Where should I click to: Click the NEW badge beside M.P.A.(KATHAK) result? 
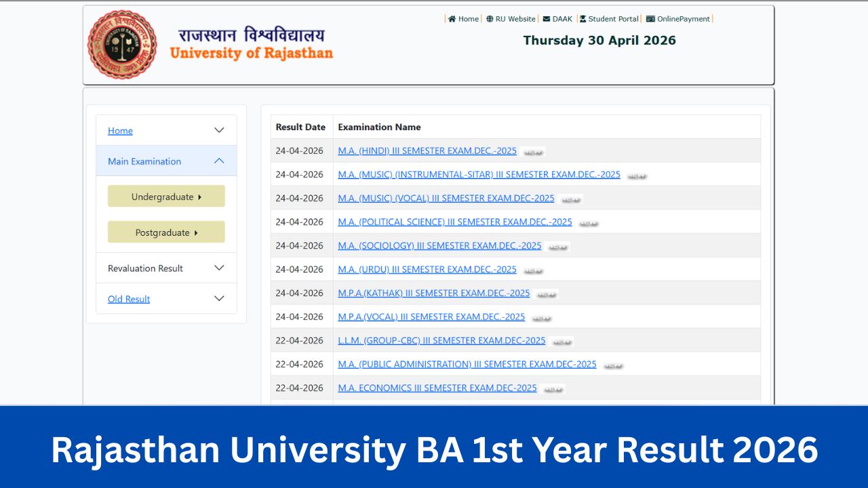coord(547,295)
